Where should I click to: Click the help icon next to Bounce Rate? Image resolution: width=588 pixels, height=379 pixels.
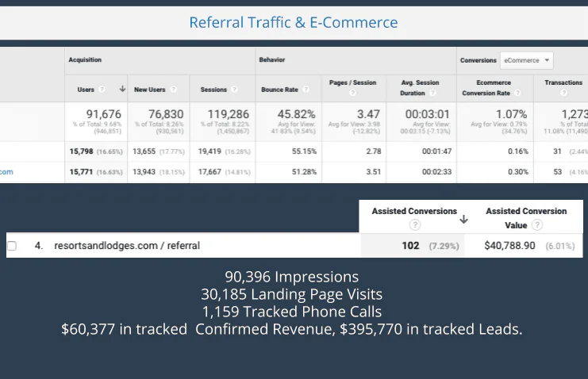pos(306,90)
